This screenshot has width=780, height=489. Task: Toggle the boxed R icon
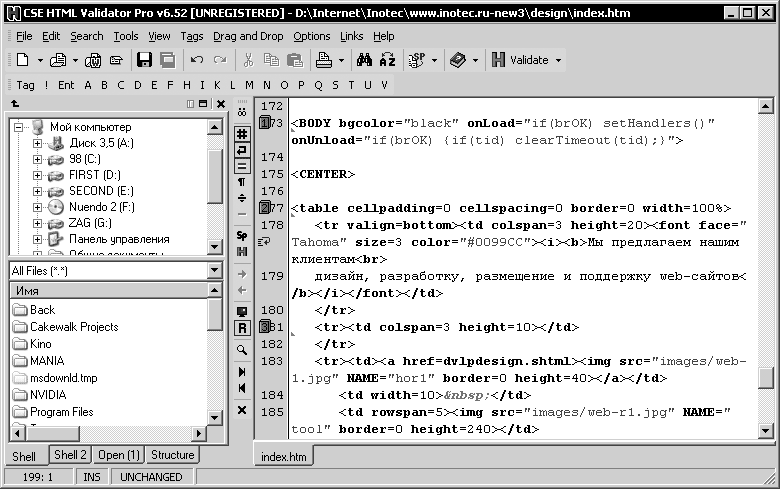click(x=242, y=328)
